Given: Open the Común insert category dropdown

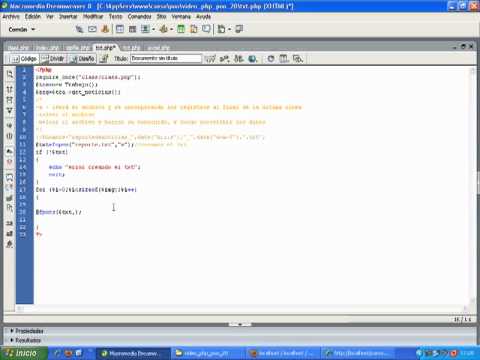Looking at the screenshot, I should coord(22,29).
